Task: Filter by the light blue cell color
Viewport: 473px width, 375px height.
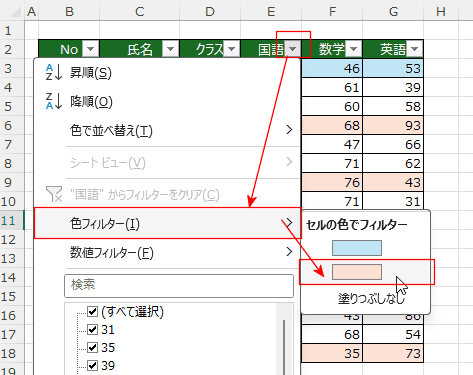Action: [x=357, y=248]
